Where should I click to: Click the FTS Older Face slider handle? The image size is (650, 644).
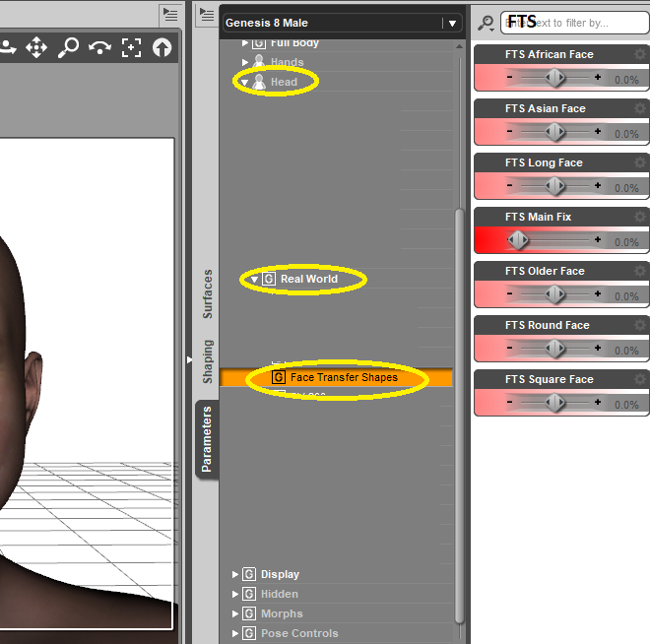pos(554,294)
